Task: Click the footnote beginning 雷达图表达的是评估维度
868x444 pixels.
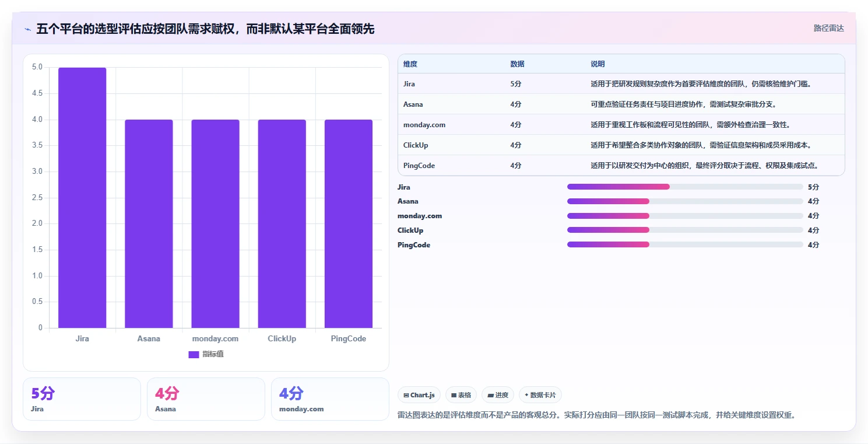Action: click(596, 415)
